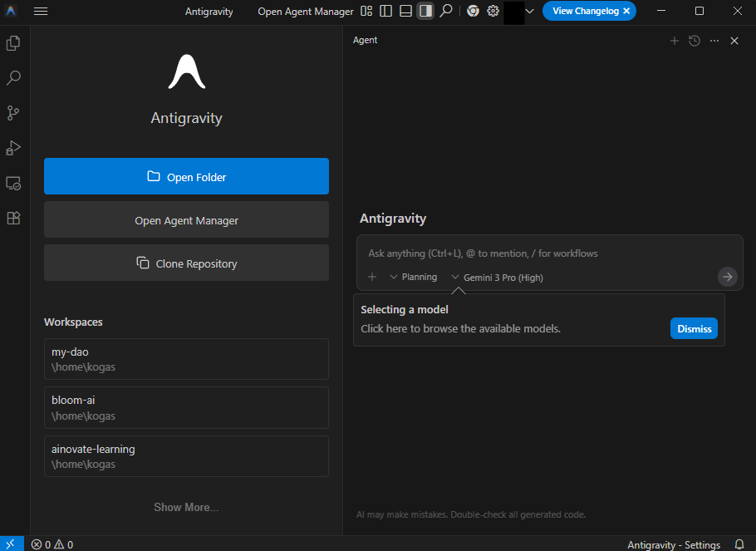Open Remote Explorer in activity bar

13,183
